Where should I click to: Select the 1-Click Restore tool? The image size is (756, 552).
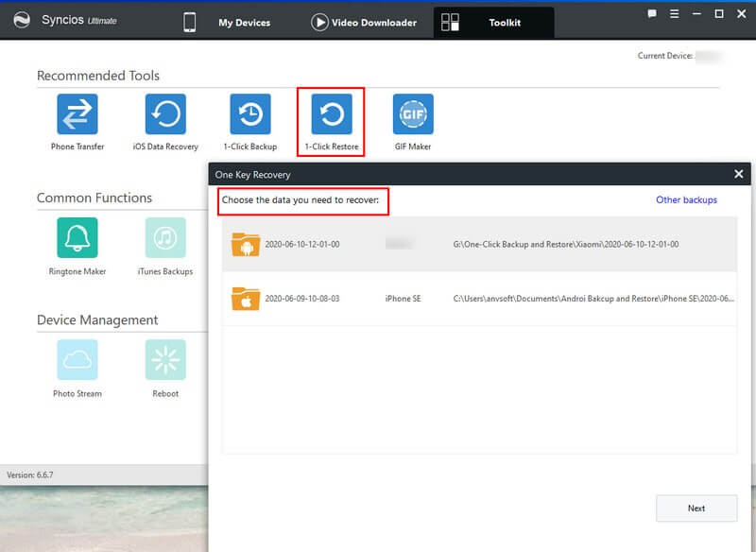click(x=332, y=114)
